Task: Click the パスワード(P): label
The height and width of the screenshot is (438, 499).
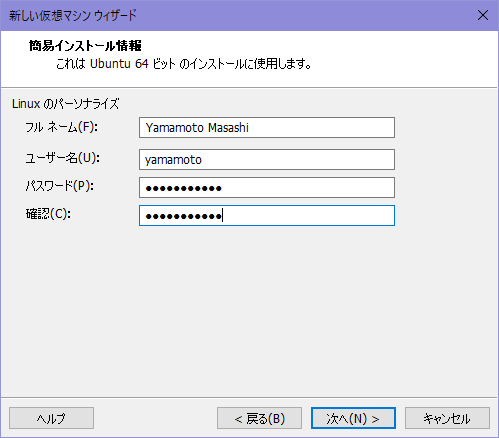Action: tap(60, 186)
